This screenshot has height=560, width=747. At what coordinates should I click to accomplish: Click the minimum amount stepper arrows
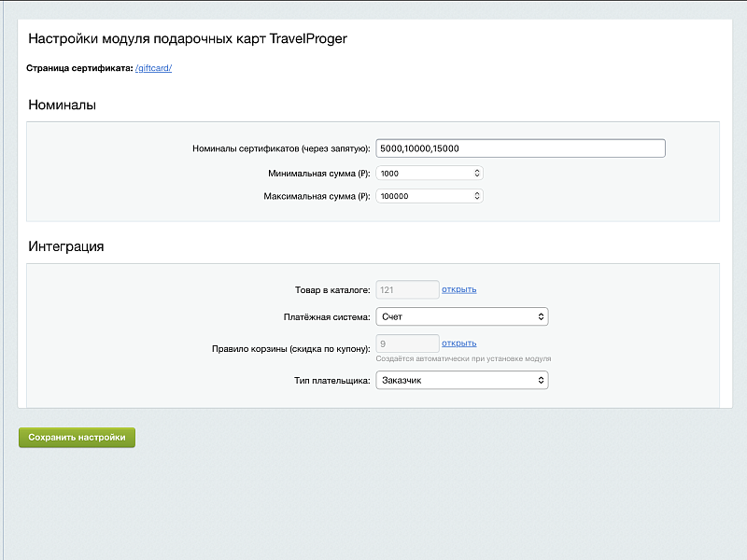pos(476,174)
